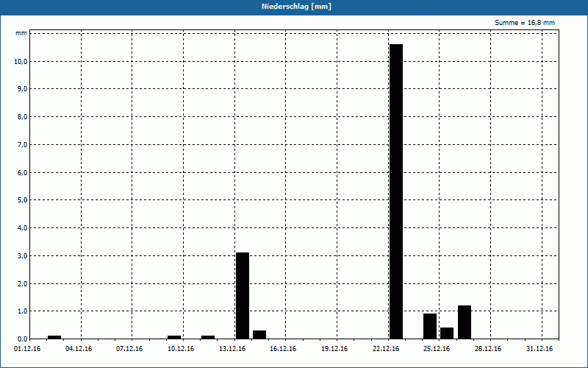588x368 pixels.
Task: Click the x-axis label 07.12.16
Action: point(129,349)
